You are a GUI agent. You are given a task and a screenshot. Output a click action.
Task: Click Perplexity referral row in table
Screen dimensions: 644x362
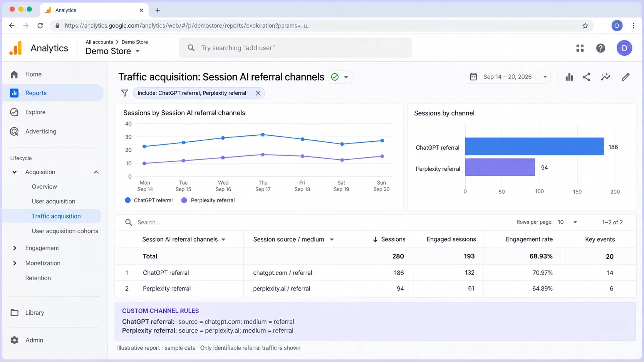376,289
